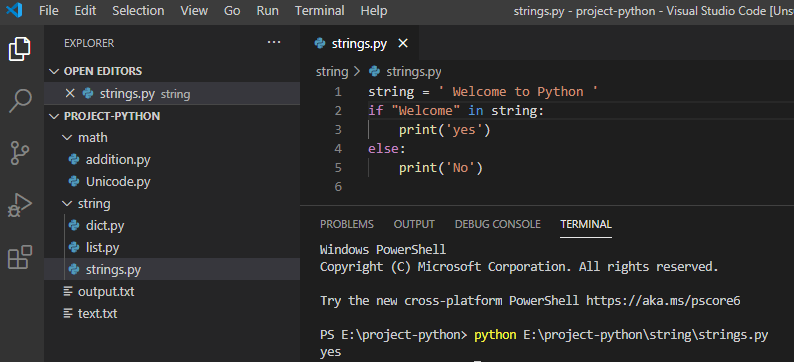Collapse the PROJECT-PYTHON folder section
The width and height of the screenshot is (794, 362).
click(54, 116)
